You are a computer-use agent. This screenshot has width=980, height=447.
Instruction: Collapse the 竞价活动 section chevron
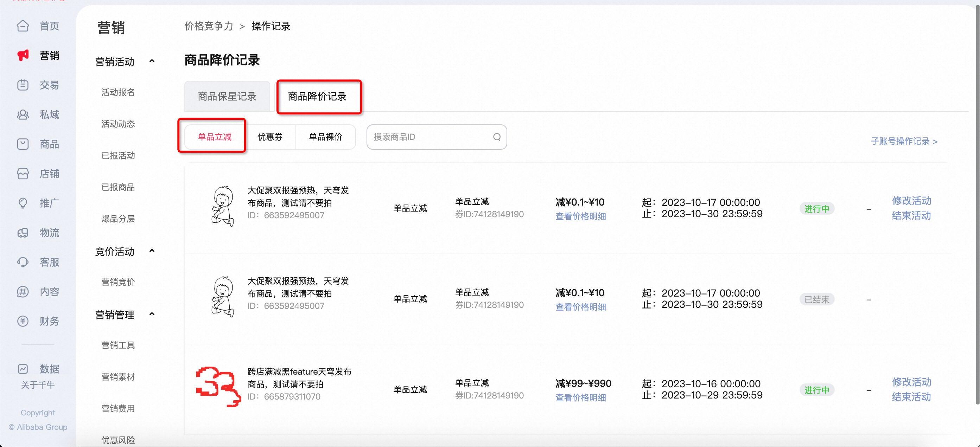click(x=152, y=251)
